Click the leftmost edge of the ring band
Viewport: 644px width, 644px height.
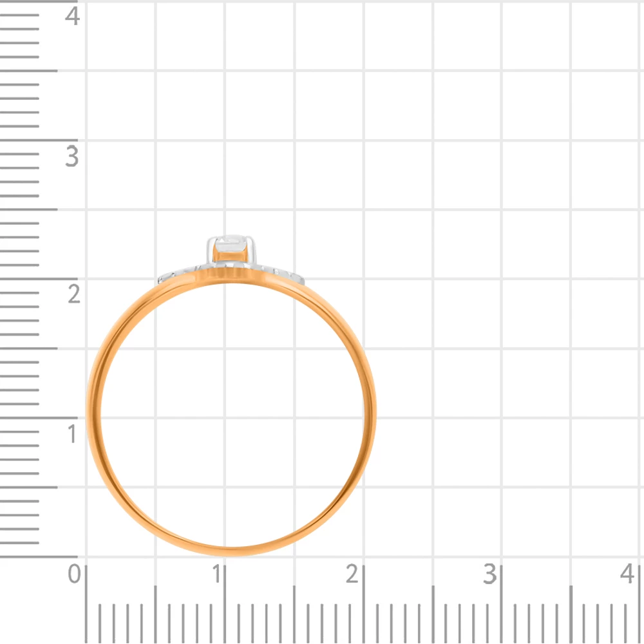tap(91, 412)
